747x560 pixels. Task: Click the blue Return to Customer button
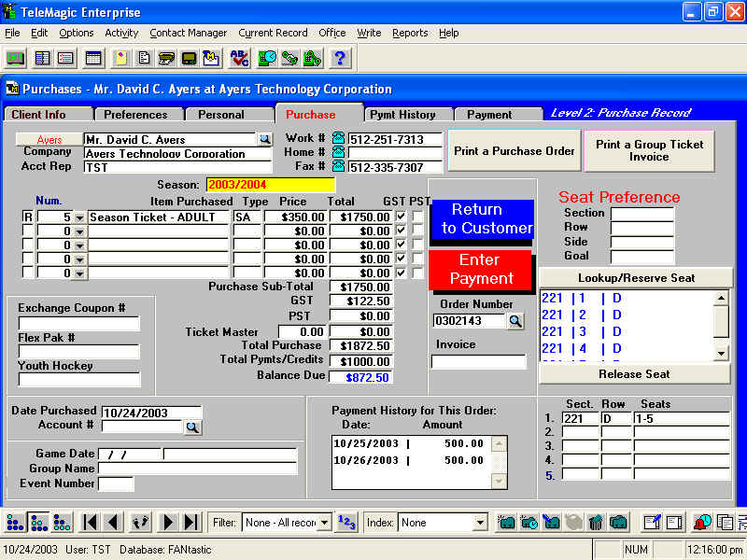[x=482, y=219]
